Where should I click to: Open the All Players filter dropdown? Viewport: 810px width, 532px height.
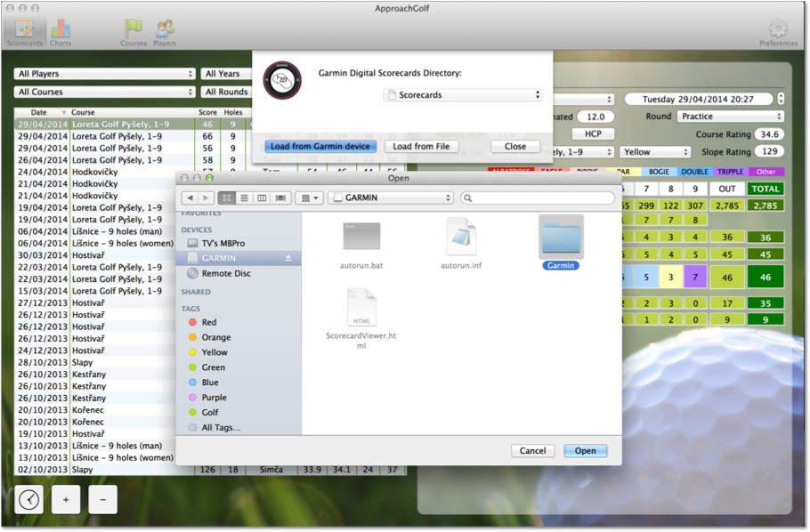[104, 74]
